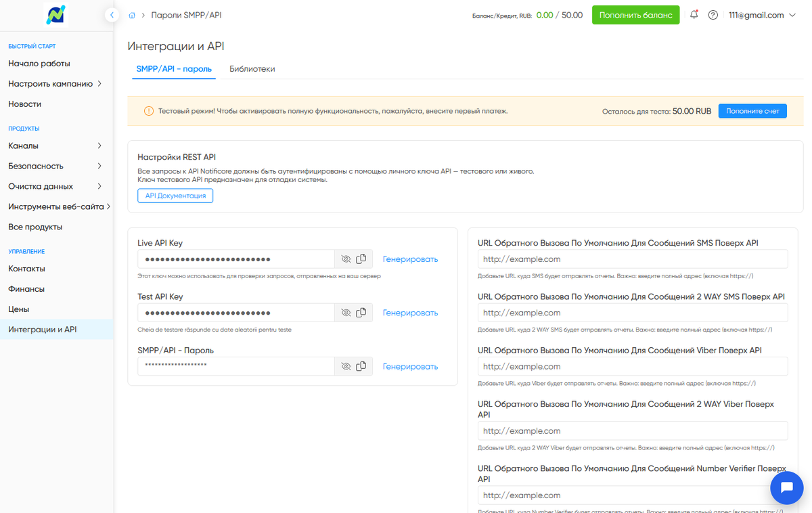Click the 50.00 credit value in header

(x=572, y=15)
